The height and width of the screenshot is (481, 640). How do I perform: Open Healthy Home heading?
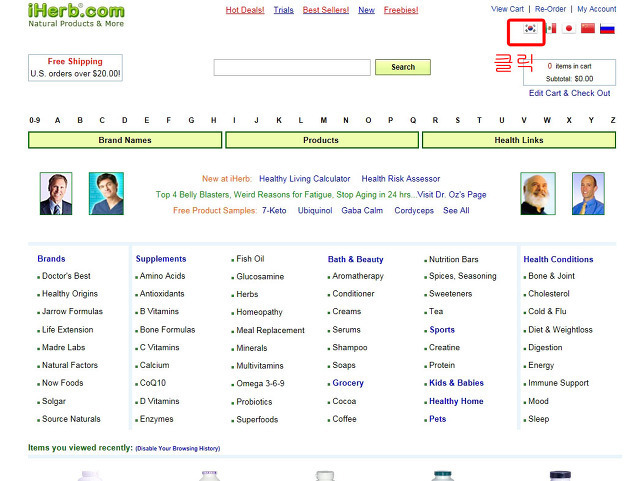456,401
